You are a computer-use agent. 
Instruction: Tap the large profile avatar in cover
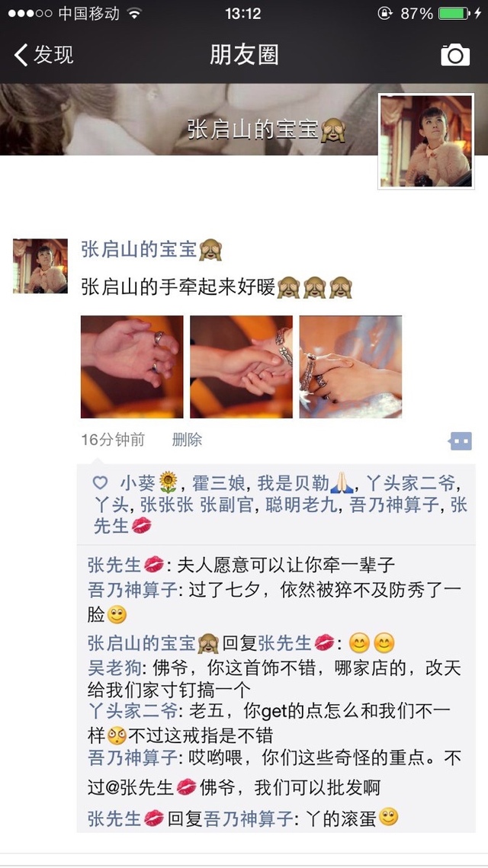426,141
